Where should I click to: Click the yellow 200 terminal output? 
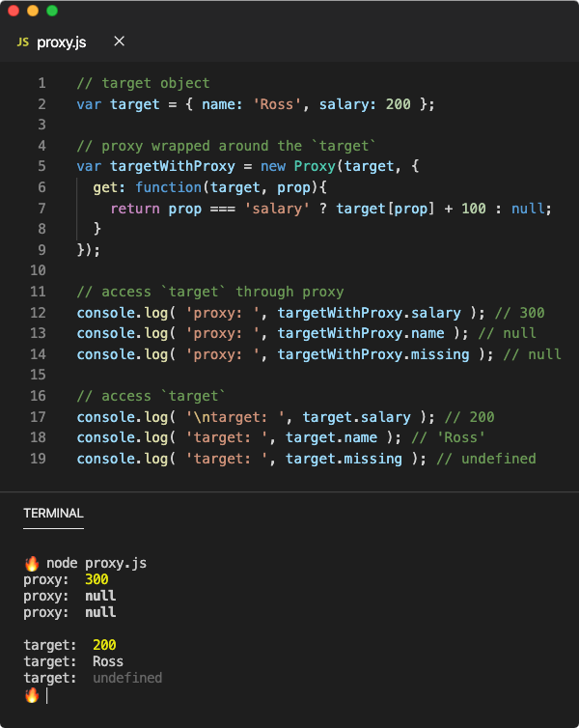[x=104, y=645]
